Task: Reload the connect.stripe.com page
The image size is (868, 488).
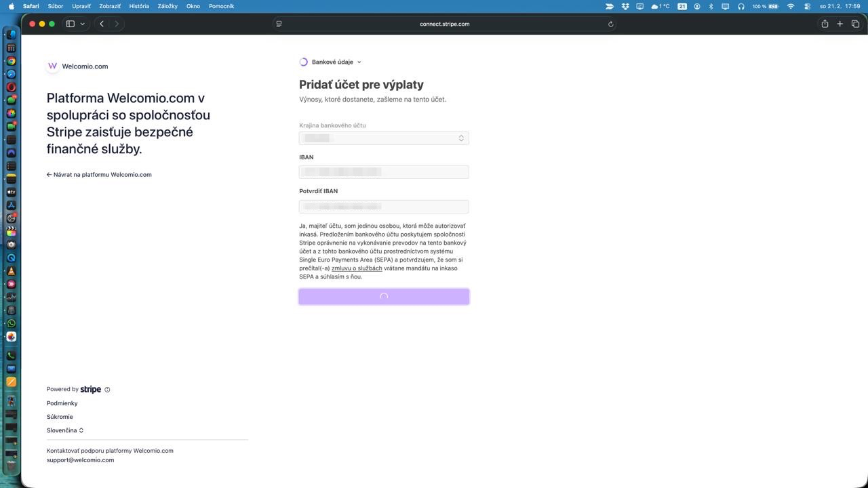Action: [610, 24]
